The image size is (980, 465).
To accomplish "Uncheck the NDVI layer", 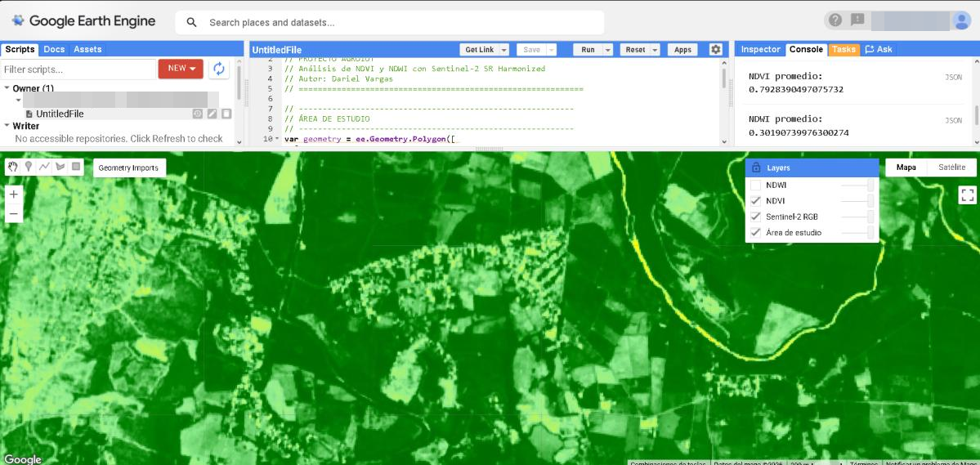I will tap(755, 201).
